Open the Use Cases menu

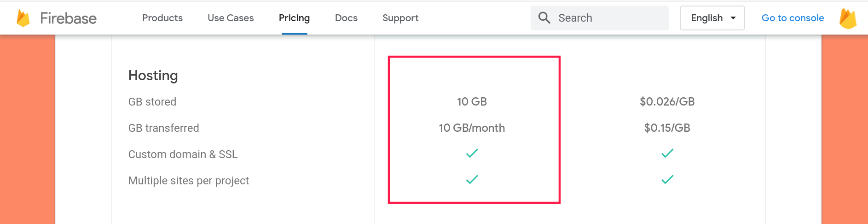[231, 18]
